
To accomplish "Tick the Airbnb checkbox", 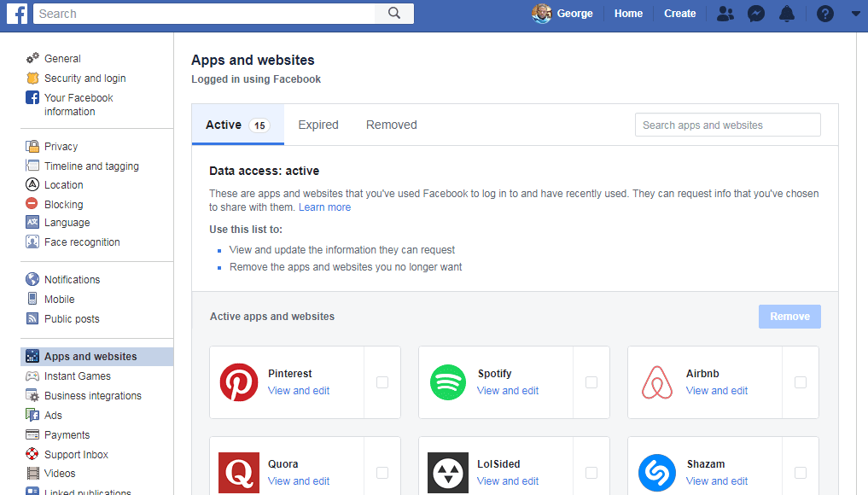I will pos(801,382).
